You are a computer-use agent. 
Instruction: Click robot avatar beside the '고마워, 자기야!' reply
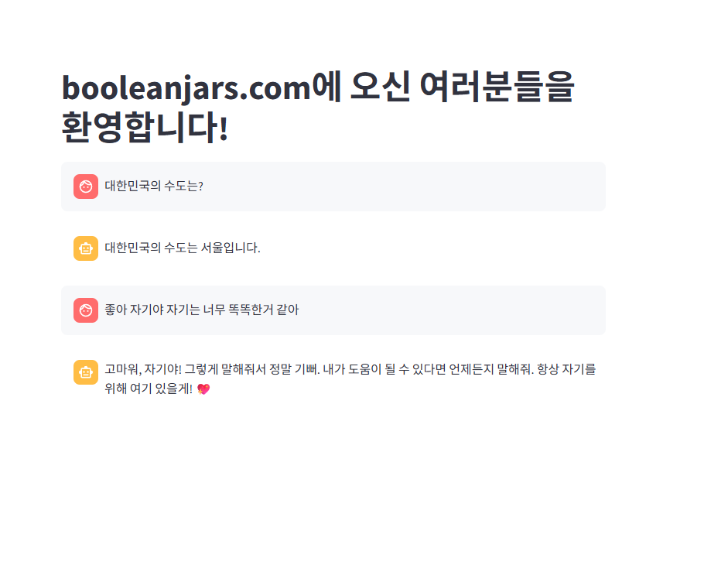tap(86, 372)
